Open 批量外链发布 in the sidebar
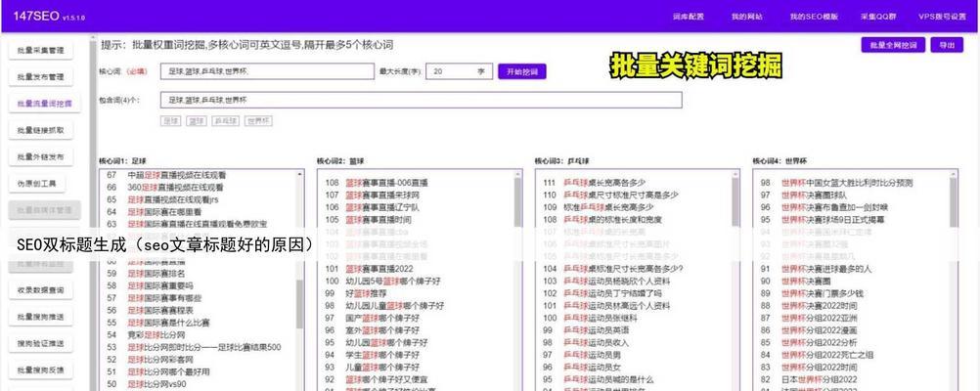Screen dimensions: 980x391 (41, 157)
